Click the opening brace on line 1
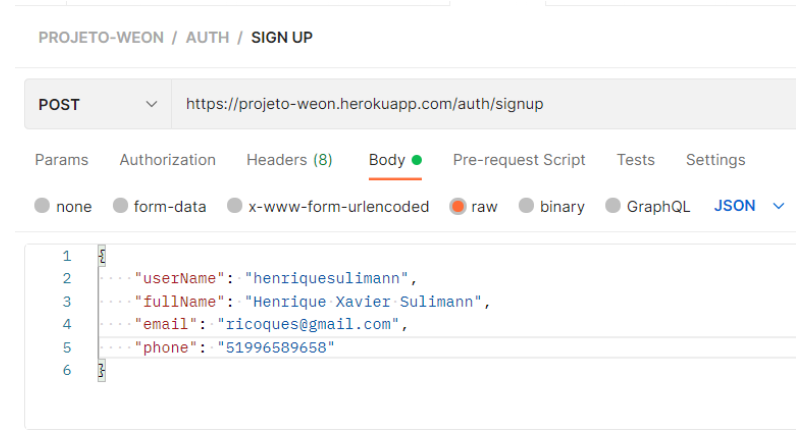 102,255
